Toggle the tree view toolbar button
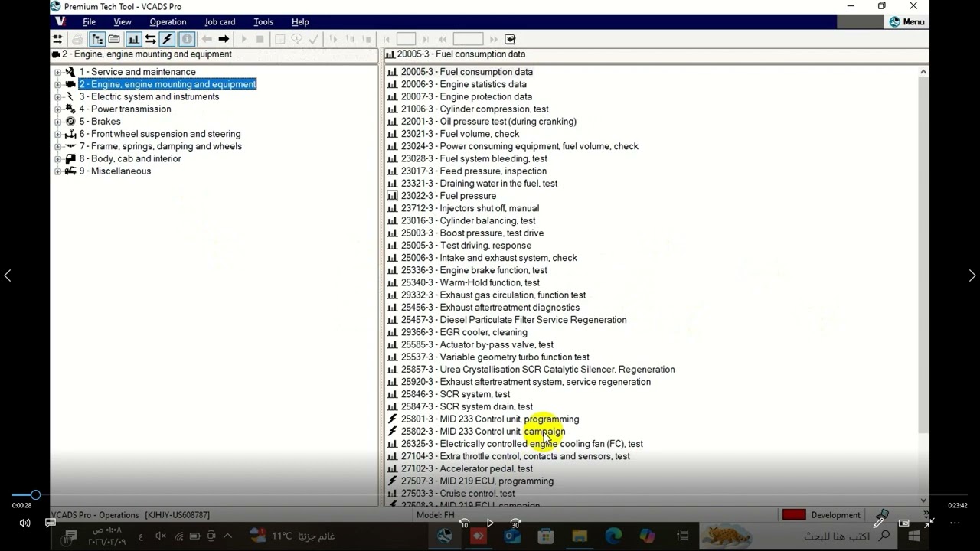The width and height of the screenshot is (980, 551). click(x=97, y=39)
